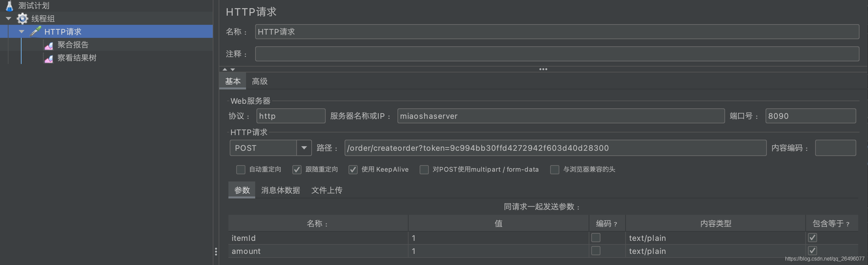The height and width of the screenshot is (265, 868).
Task: Uncheck 使用 KeepAlive checkbox
Action: tap(353, 170)
